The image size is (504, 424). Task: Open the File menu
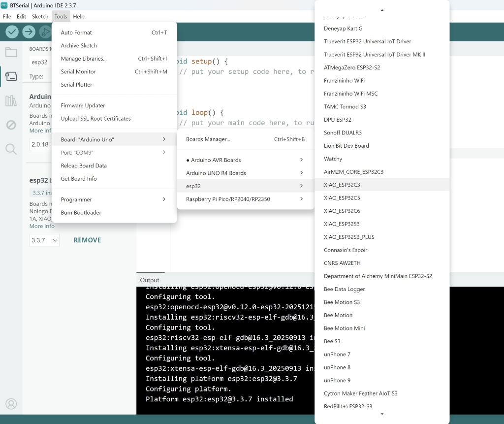(7, 16)
